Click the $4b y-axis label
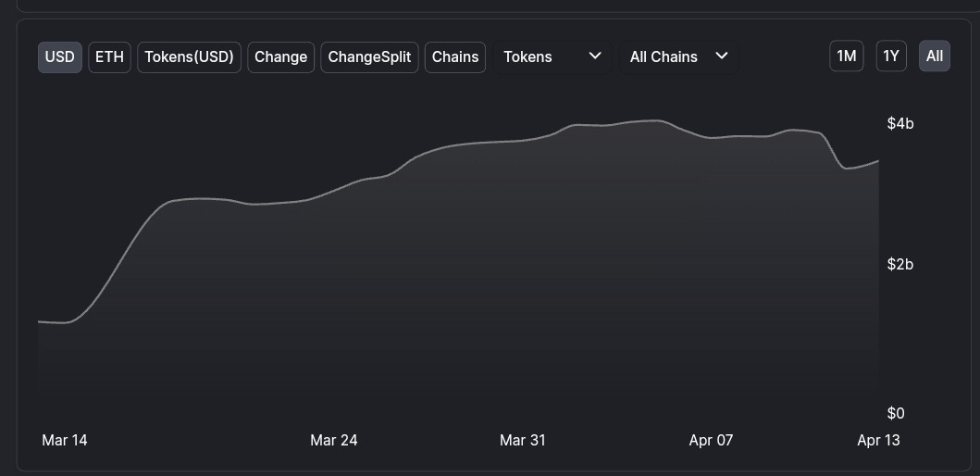 [900, 124]
